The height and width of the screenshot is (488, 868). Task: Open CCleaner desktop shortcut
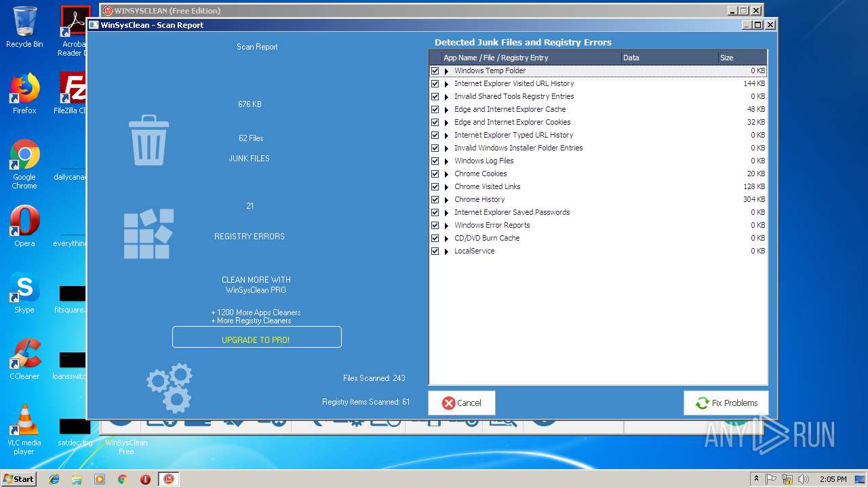click(24, 359)
